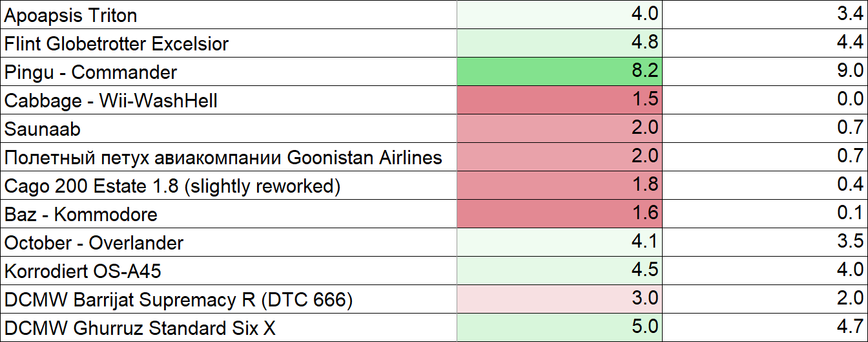Image resolution: width=868 pixels, height=342 pixels.
Task: Click the 4.7 value in Ghurruz row
Action: coord(765,328)
